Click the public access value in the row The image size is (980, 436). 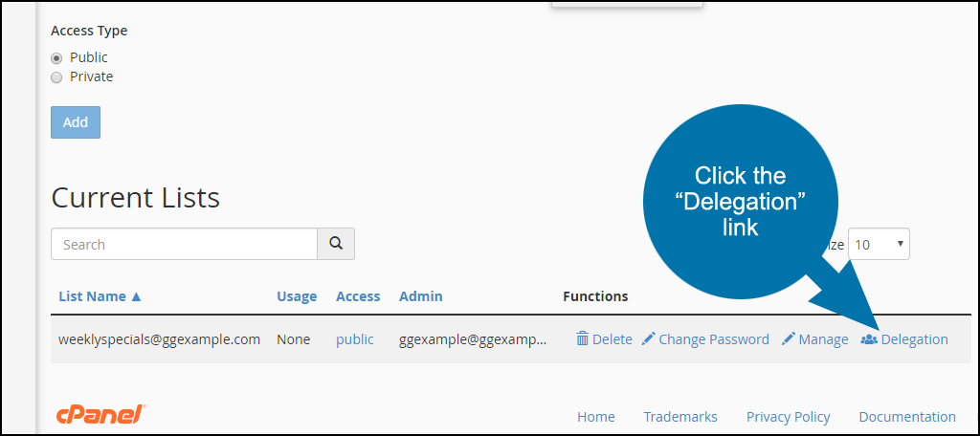[x=355, y=339]
